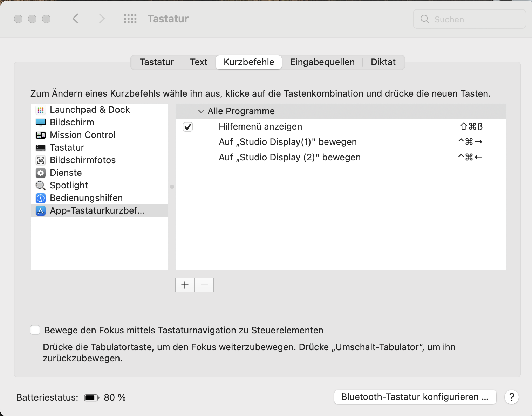Click the Dienste gear icon
The image size is (532, 416).
(41, 173)
